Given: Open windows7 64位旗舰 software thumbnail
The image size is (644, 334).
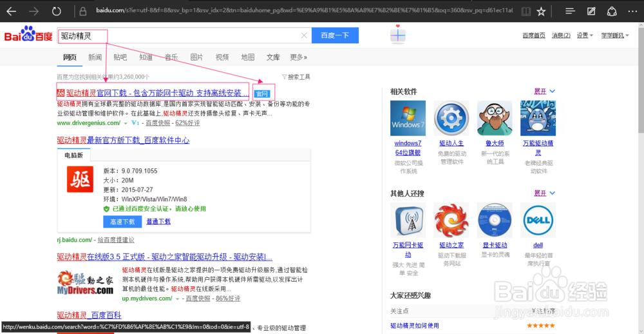Looking at the screenshot, I should point(408,118).
